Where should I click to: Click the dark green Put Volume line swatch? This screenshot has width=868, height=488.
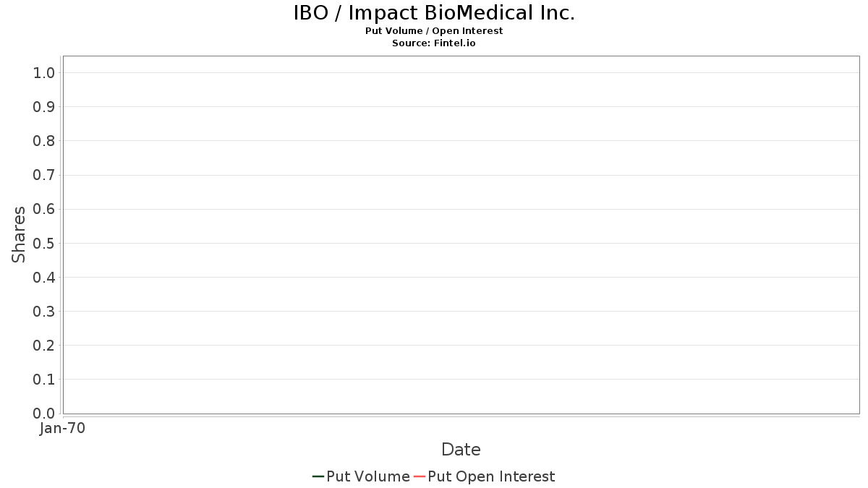tap(318, 476)
